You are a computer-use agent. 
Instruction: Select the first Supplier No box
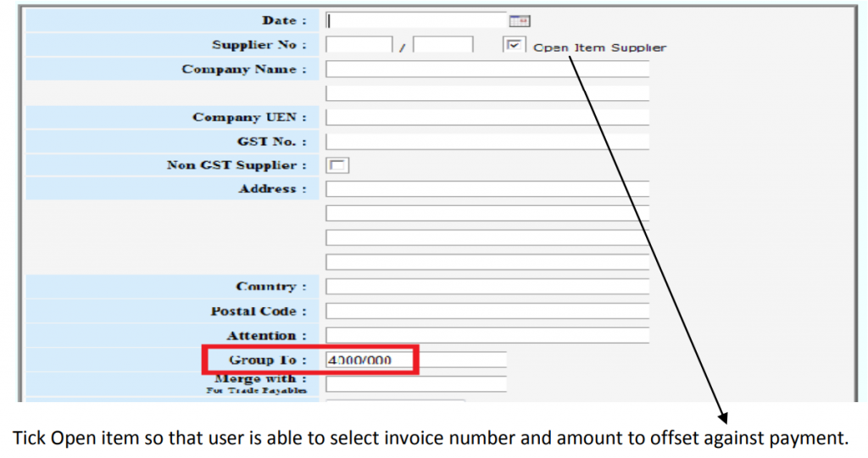[359, 45]
